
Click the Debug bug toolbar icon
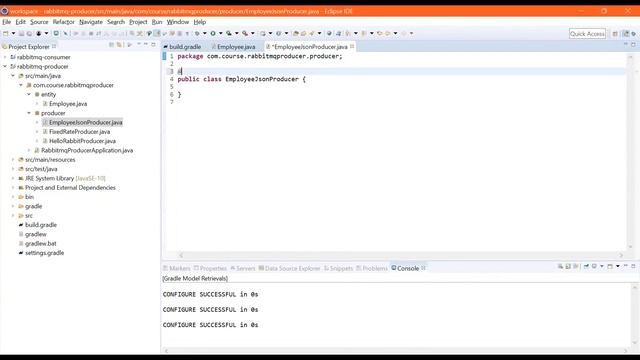click(x=197, y=33)
